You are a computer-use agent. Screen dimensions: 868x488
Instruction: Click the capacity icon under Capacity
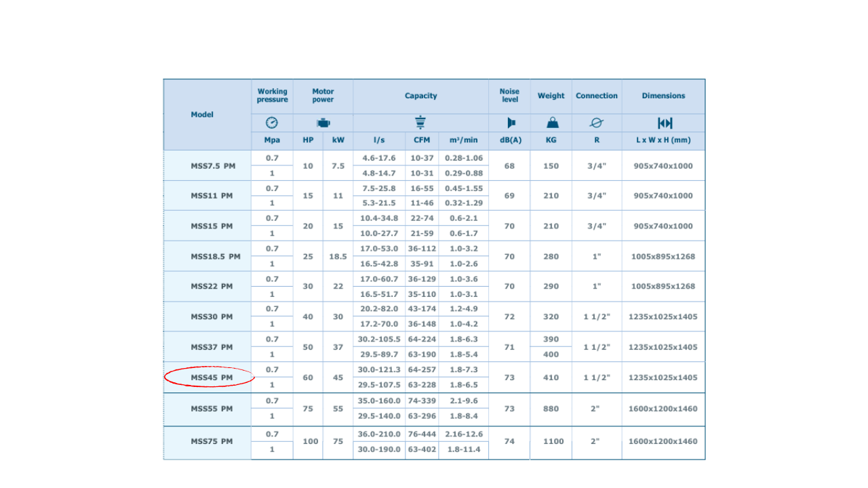[x=420, y=123]
